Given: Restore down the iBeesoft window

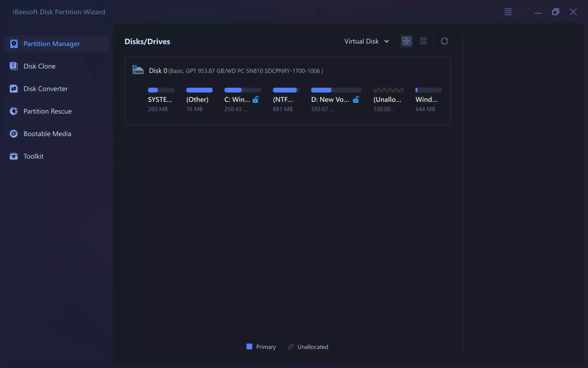Looking at the screenshot, I should click(556, 12).
